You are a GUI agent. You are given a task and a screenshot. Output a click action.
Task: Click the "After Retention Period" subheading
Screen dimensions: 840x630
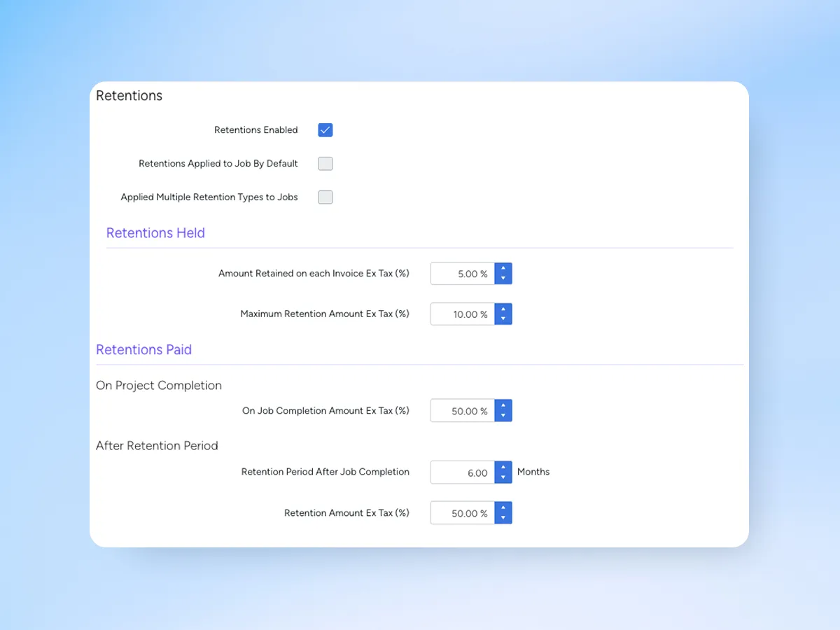[157, 446]
